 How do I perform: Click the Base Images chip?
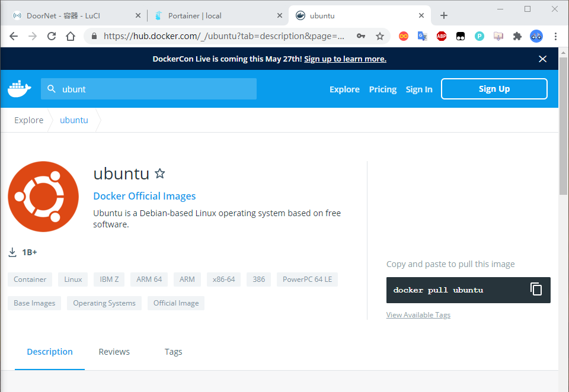tap(34, 303)
